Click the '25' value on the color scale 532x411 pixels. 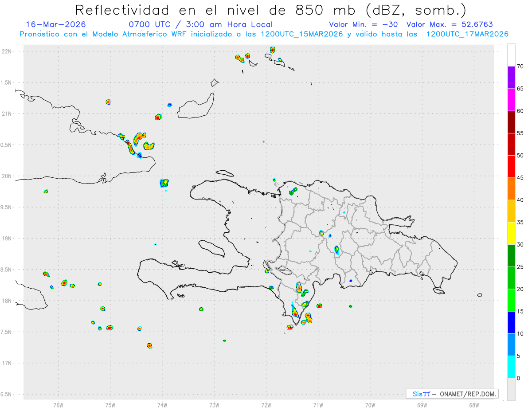click(x=520, y=267)
